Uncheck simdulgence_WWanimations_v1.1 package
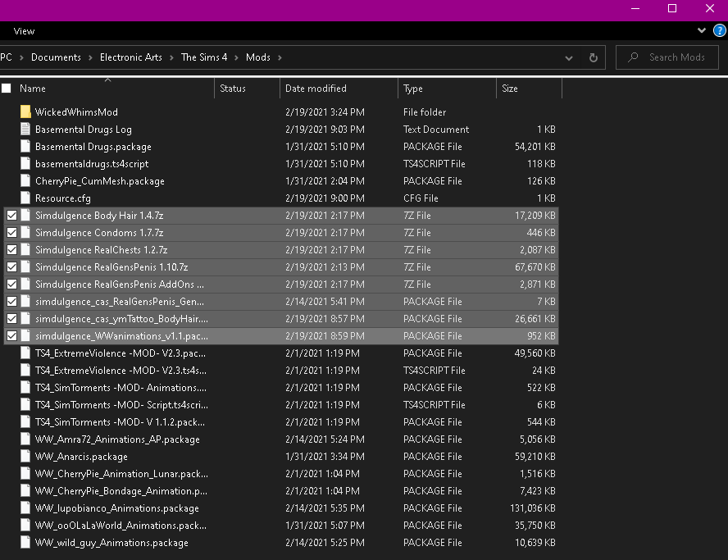Screen dimensions: 728x560 [12, 335]
